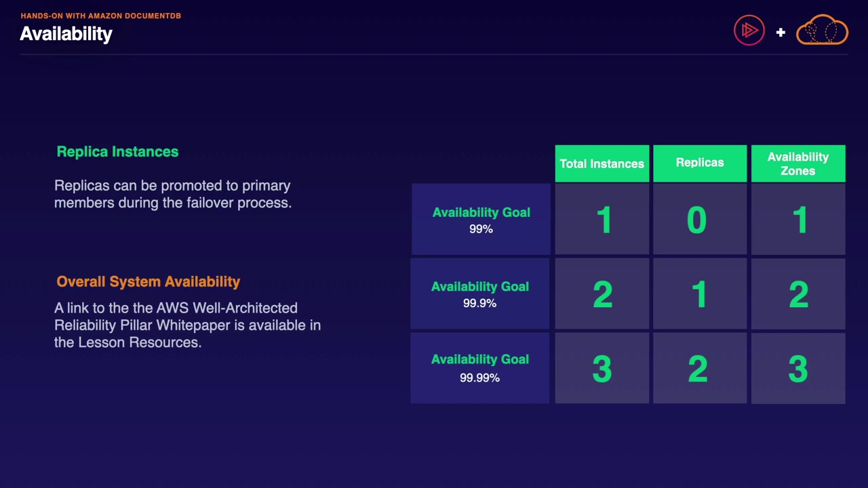
Task: Click the Availability Goal 99.9% row label
Action: [x=479, y=294]
